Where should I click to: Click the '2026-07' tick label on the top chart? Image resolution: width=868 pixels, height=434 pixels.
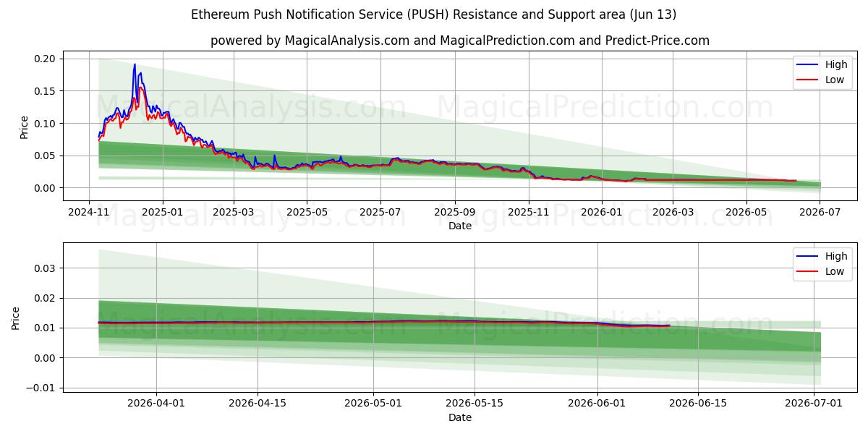820,213
